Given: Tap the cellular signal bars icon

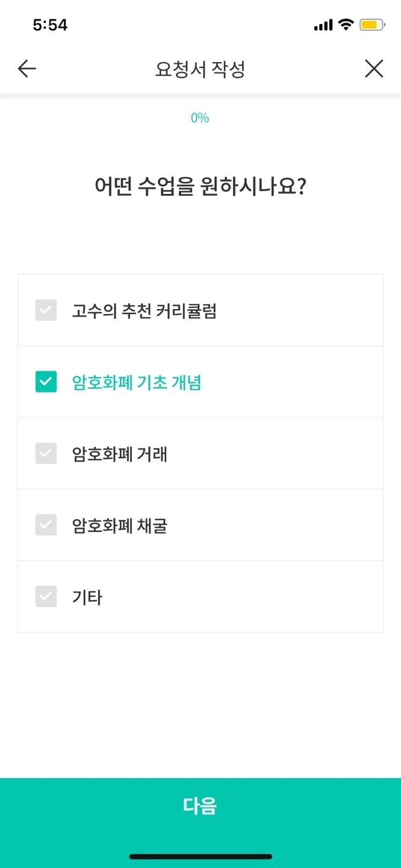Looking at the screenshot, I should pos(324,25).
